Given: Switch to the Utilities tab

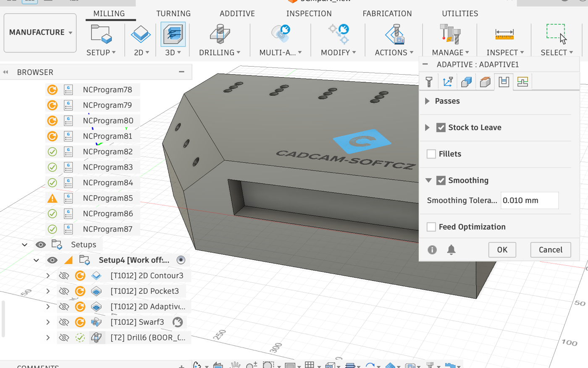Looking at the screenshot, I should pos(460,13).
